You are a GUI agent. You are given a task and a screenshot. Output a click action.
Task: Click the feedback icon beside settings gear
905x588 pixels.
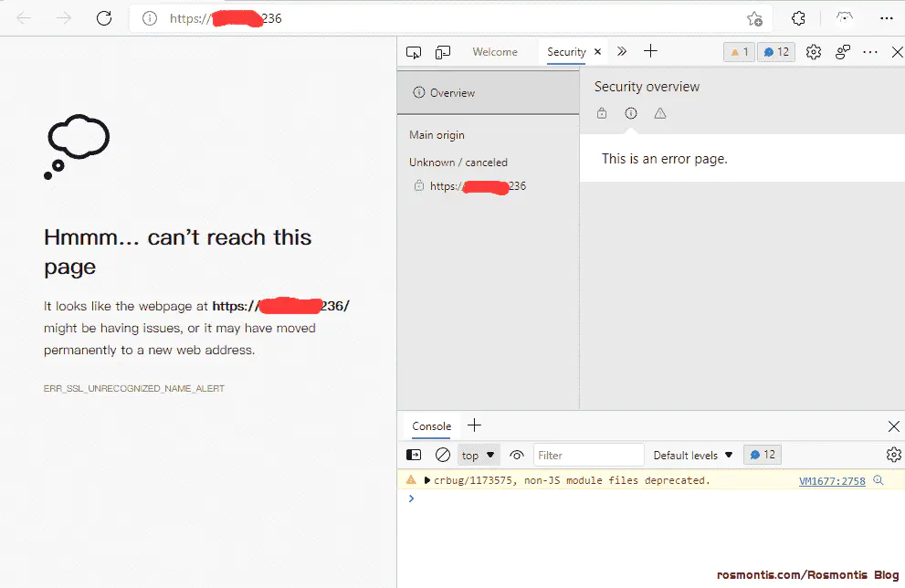pyautogui.click(x=843, y=52)
